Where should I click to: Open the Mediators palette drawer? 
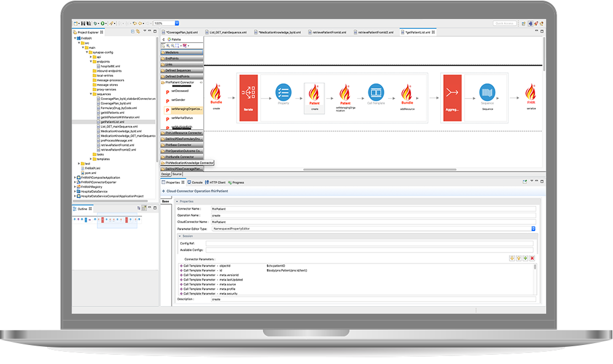(182, 52)
